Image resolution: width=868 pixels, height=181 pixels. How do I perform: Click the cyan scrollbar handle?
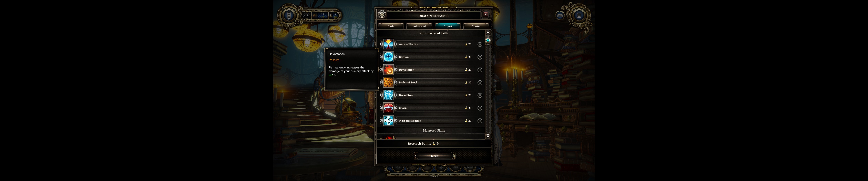tap(488, 41)
